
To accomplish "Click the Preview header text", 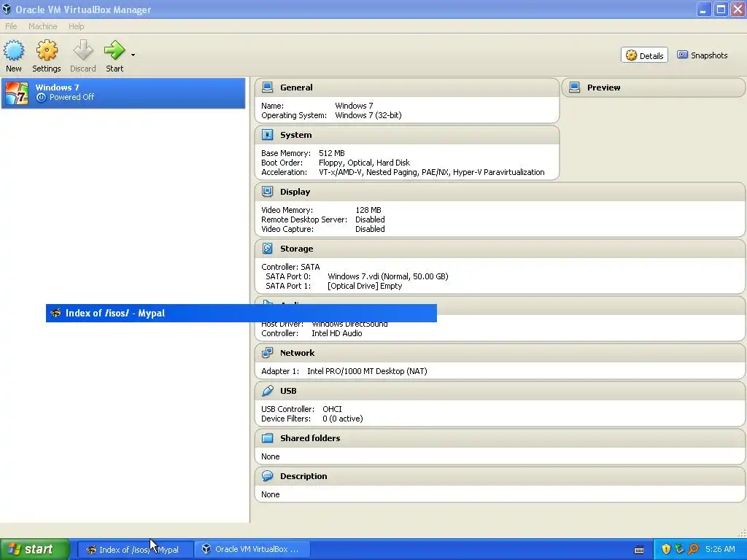I will click(603, 87).
